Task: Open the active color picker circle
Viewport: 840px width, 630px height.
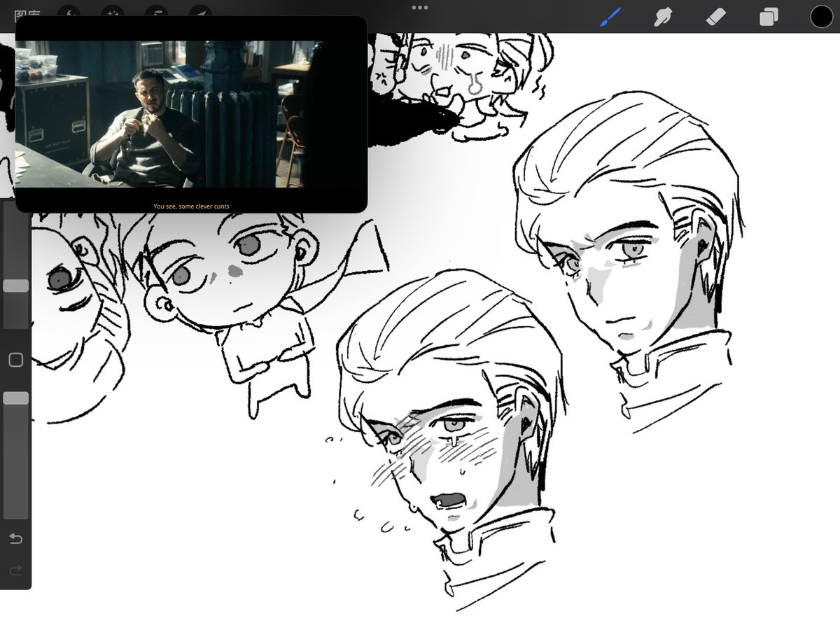Action: [x=822, y=16]
